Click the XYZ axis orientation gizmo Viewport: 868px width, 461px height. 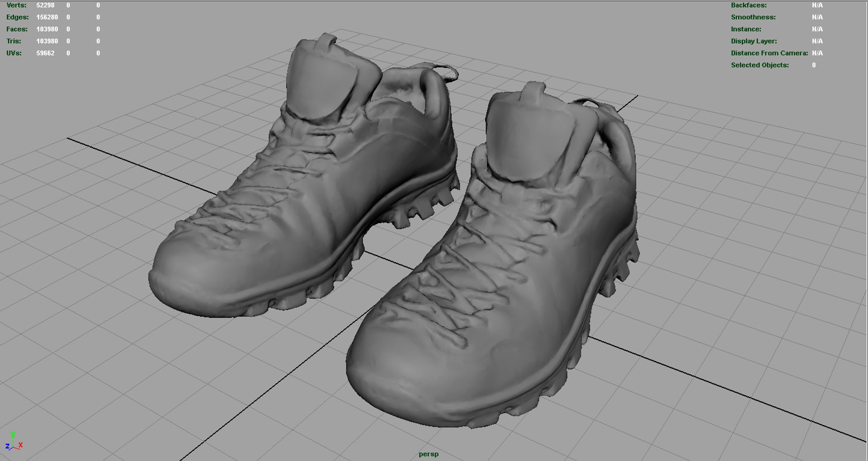(x=14, y=442)
